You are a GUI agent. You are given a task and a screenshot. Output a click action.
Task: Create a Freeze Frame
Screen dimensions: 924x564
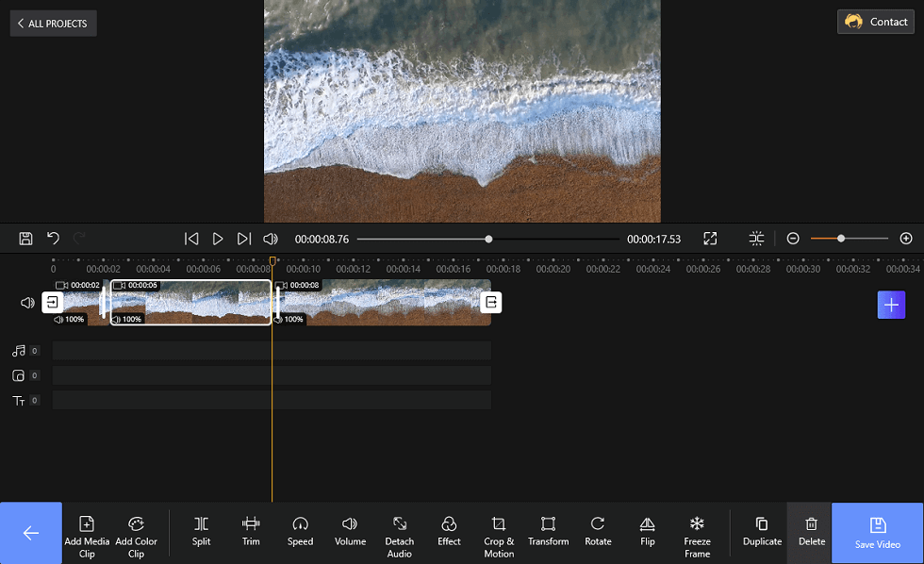697,537
